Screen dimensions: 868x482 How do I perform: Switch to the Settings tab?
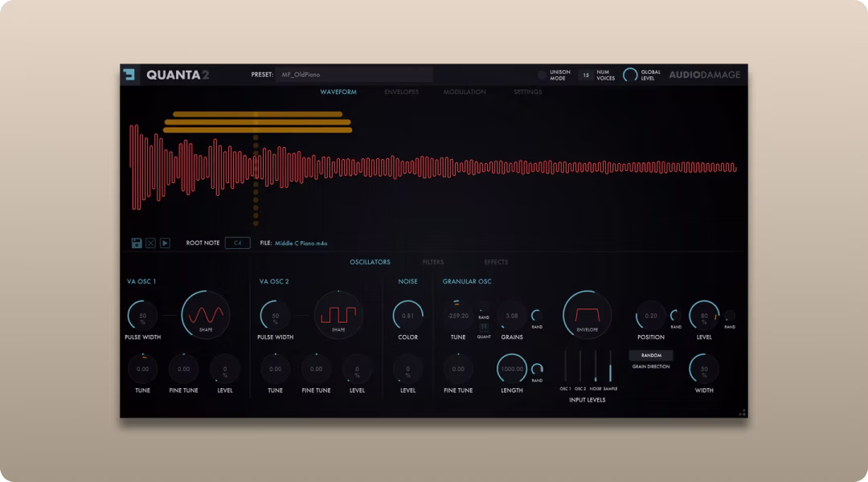point(527,92)
